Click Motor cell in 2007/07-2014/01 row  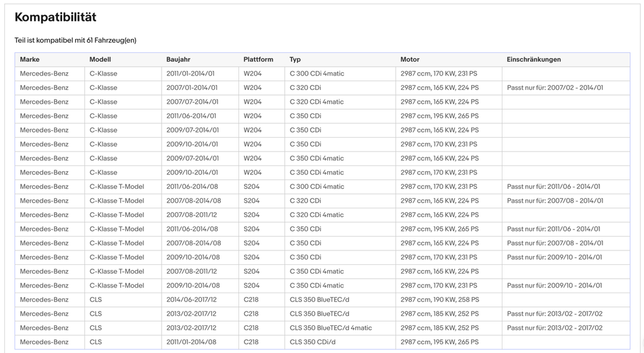440,102
